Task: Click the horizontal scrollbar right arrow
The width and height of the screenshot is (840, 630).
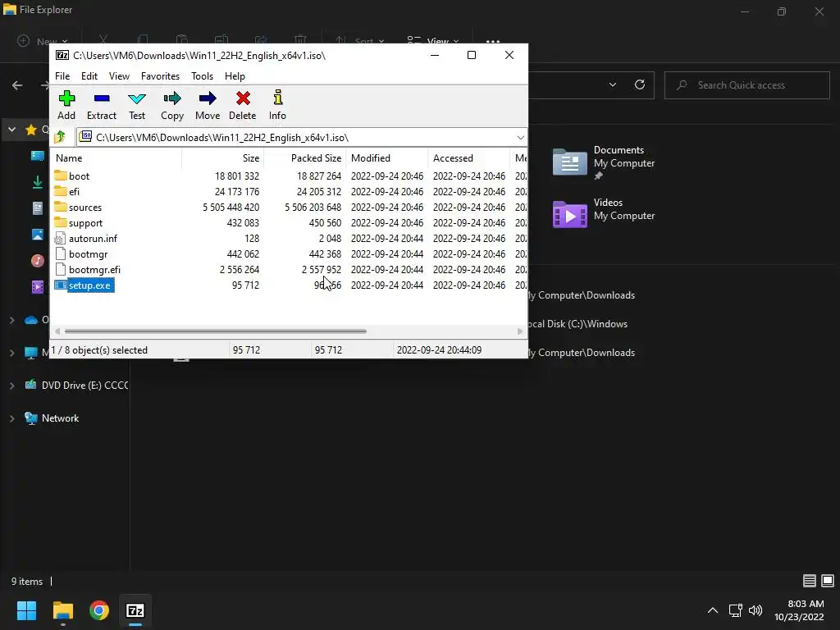Action: pos(519,331)
